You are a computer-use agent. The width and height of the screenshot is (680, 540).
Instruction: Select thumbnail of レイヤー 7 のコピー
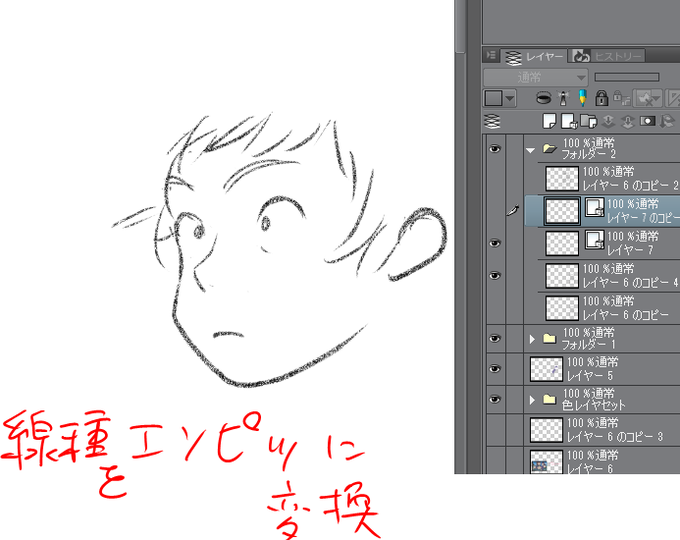(562, 211)
